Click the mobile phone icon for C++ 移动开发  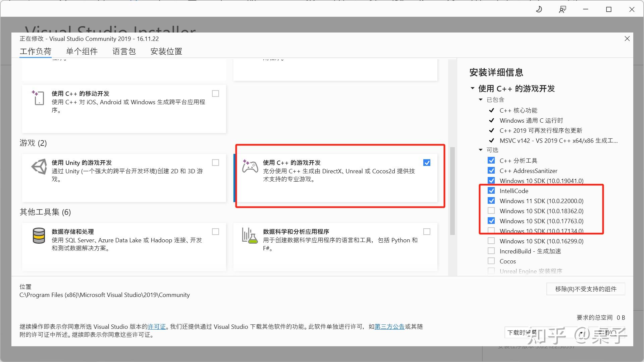38,98
